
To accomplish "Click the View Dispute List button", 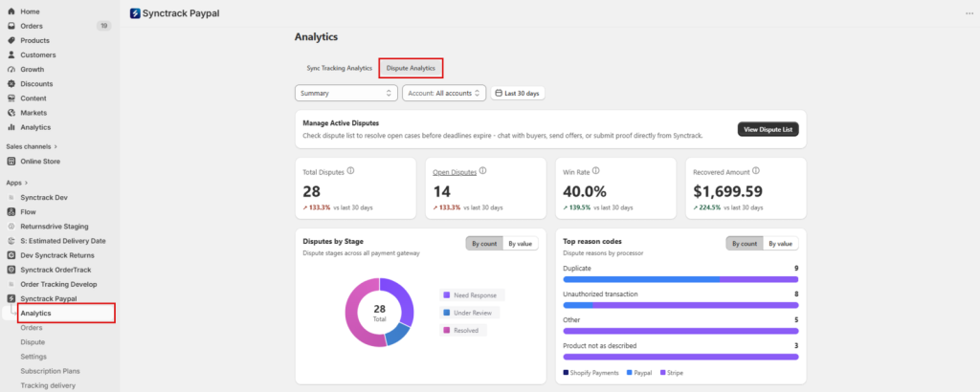I will 768,129.
